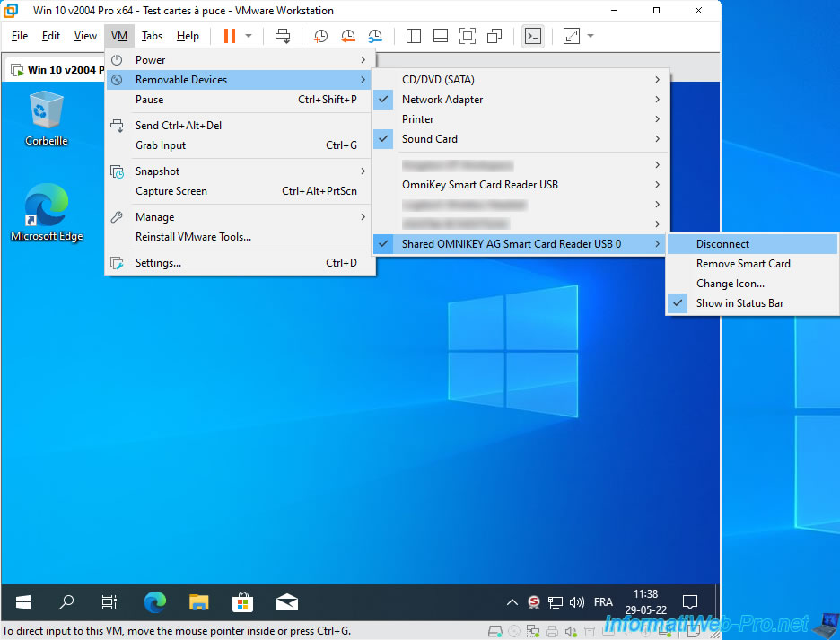Open the power options dropdown arrow
The image size is (840, 640).
click(249, 36)
